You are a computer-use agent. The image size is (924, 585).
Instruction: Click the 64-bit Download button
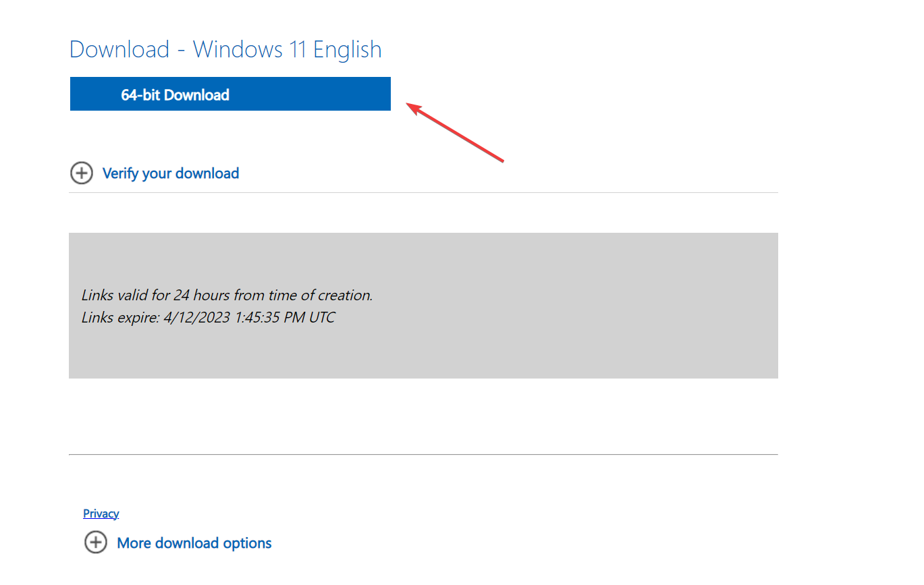230,94
